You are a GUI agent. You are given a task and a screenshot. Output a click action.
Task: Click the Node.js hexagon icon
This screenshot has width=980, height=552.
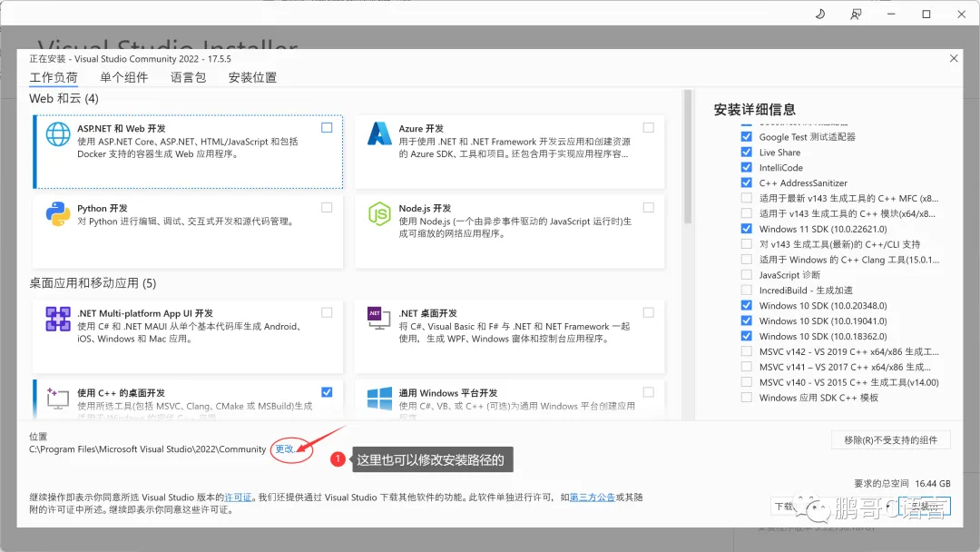379,213
